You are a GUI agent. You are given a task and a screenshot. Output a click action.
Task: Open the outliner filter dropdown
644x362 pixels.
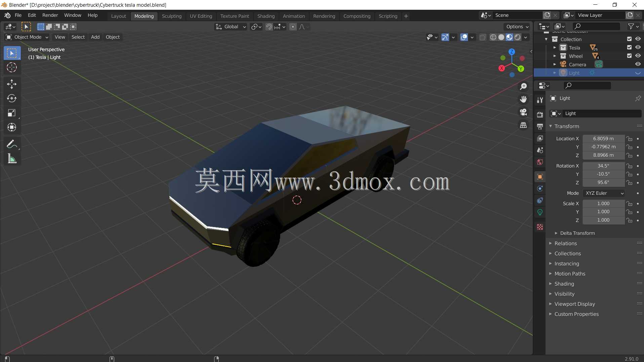coord(633,26)
